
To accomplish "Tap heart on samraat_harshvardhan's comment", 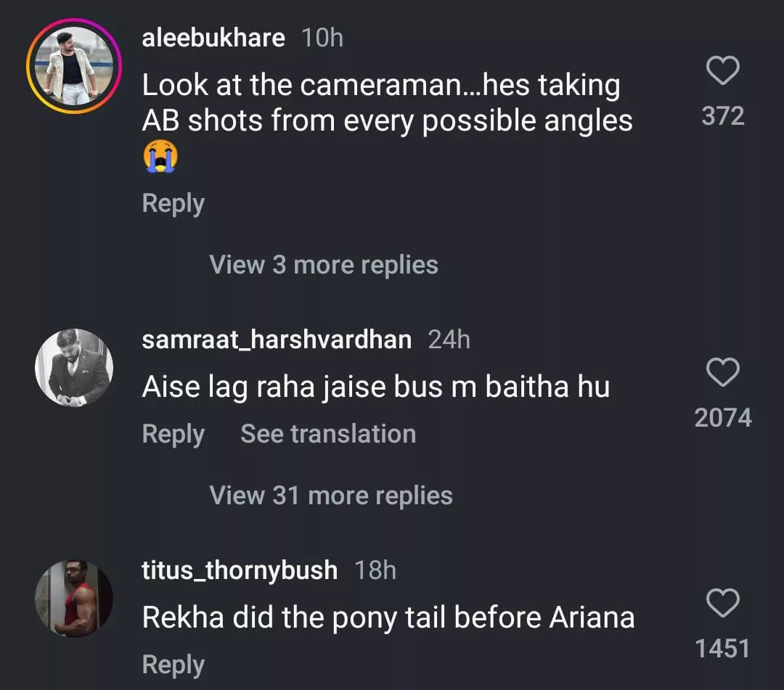I will coord(723,373).
